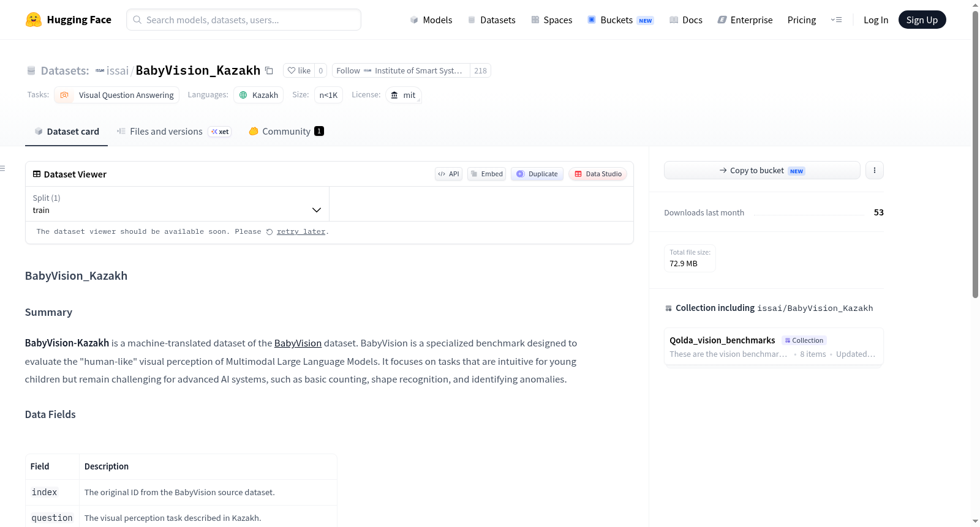Click the Hugging Face logo emoji
Image resolution: width=980 pixels, height=527 pixels.
pyautogui.click(x=34, y=20)
